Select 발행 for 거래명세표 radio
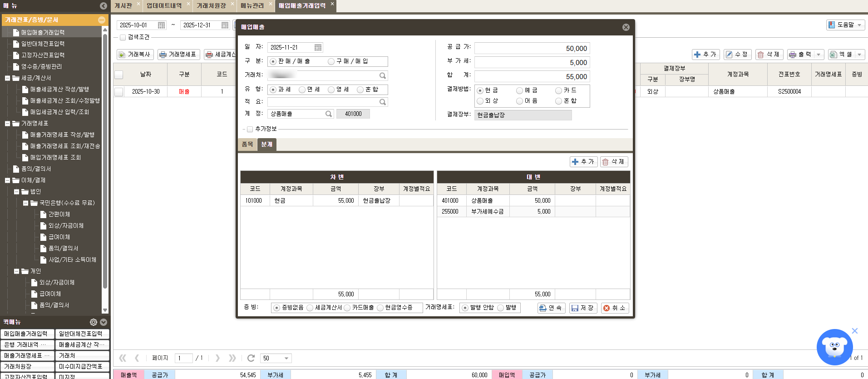 [500, 308]
